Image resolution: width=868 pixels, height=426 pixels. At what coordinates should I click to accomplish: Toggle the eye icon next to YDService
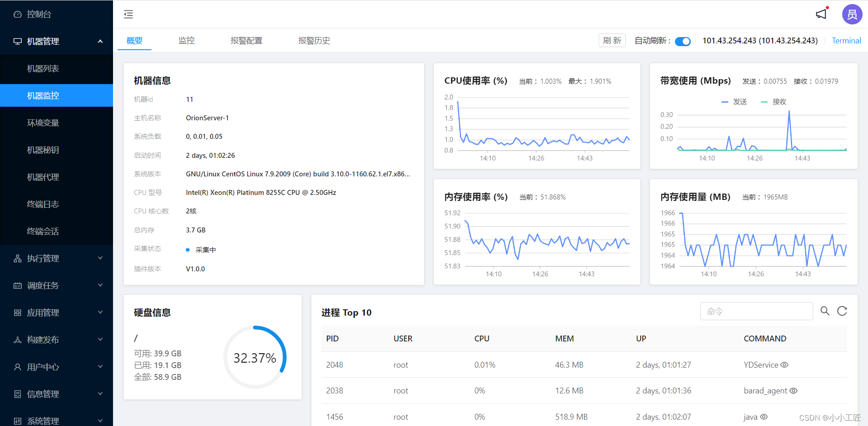click(x=785, y=365)
